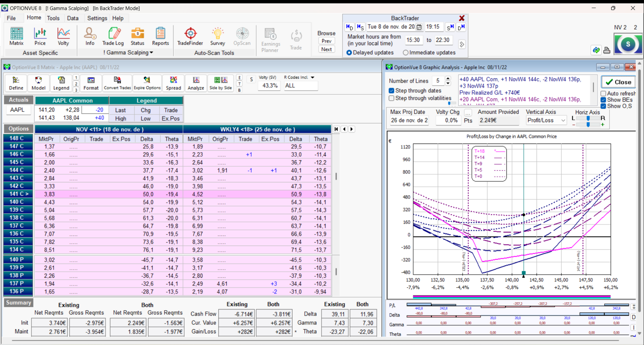Open the Settings menu
Viewport: 644px width, 345px height.
97,18
